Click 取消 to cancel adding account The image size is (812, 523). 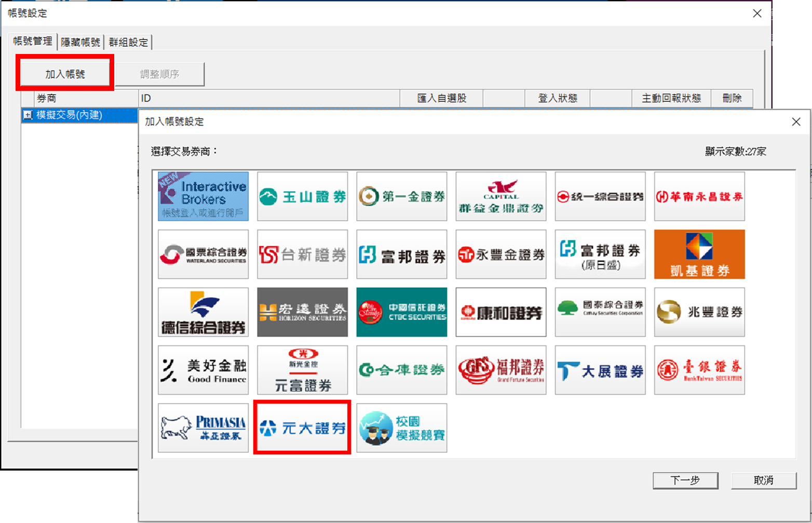coord(764,480)
